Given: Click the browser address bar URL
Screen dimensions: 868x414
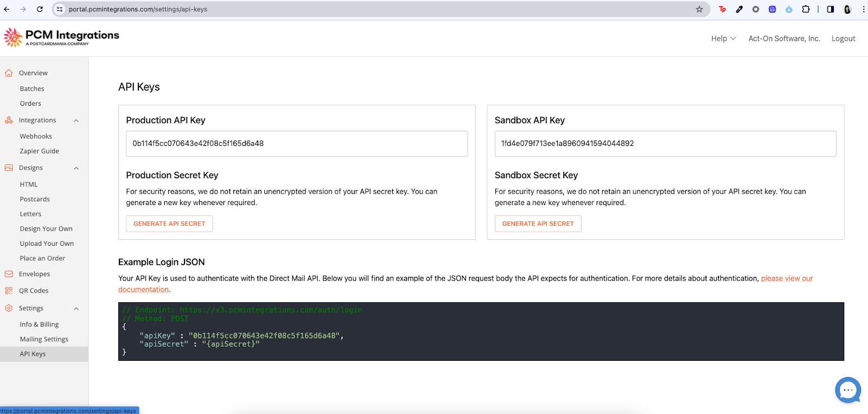Looking at the screenshot, I should 138,9.
